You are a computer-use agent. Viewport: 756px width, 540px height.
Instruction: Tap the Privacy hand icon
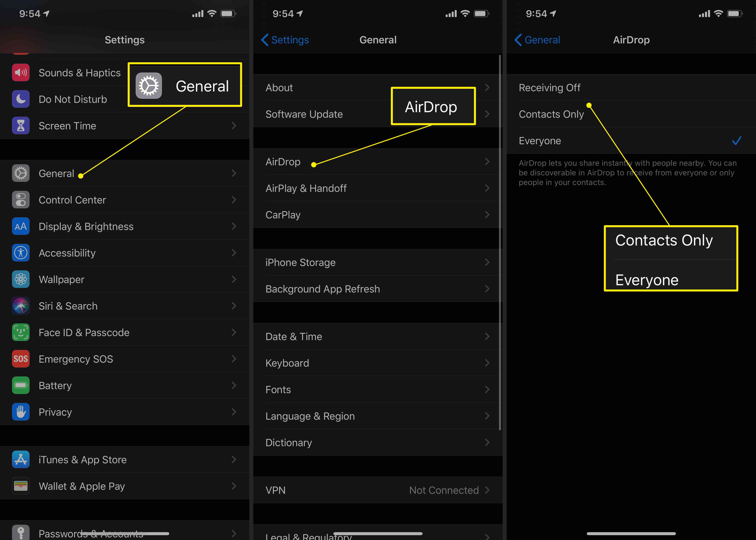21,412
